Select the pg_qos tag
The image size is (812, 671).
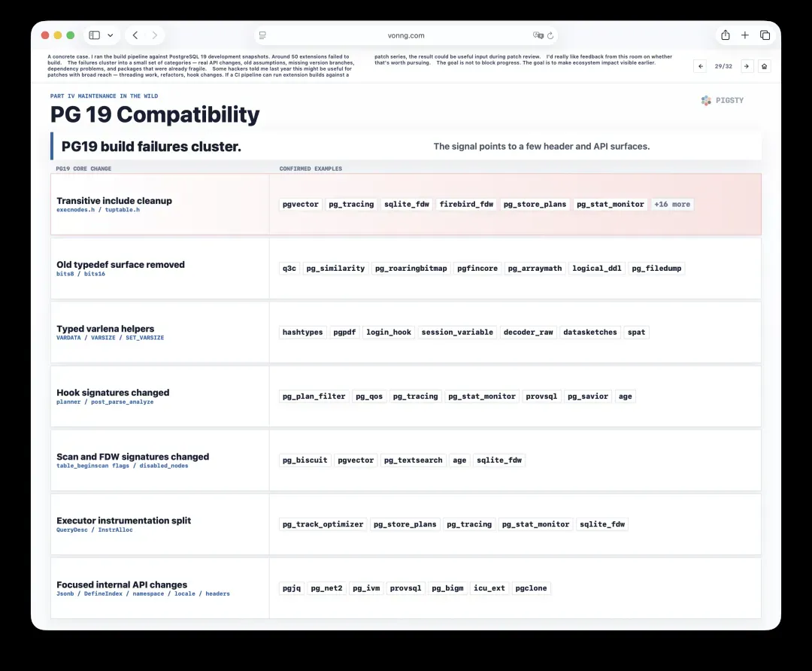tap(369, 396)
